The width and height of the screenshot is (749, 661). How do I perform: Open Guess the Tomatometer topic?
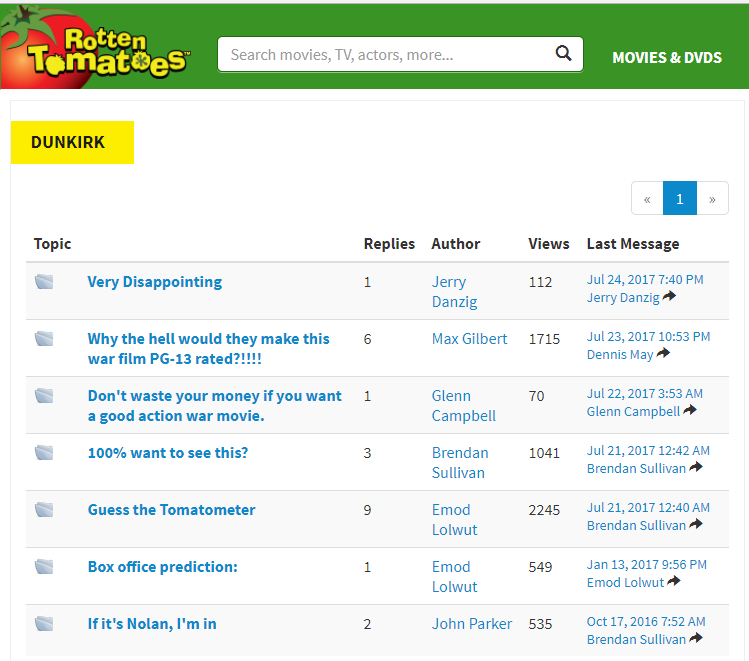171,510
